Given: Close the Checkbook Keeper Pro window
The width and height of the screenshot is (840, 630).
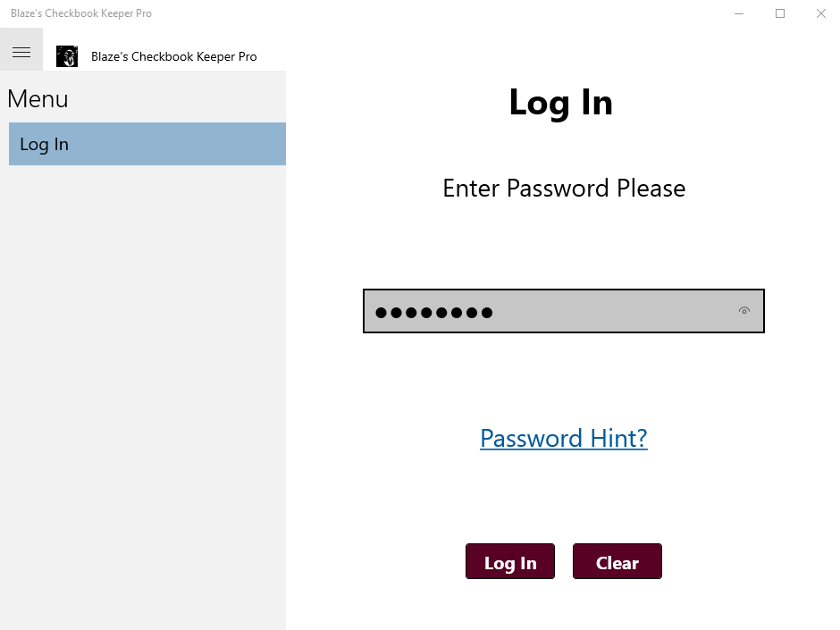Looking at the screenshot, I should pyautogui.click(x=820, y=13).
